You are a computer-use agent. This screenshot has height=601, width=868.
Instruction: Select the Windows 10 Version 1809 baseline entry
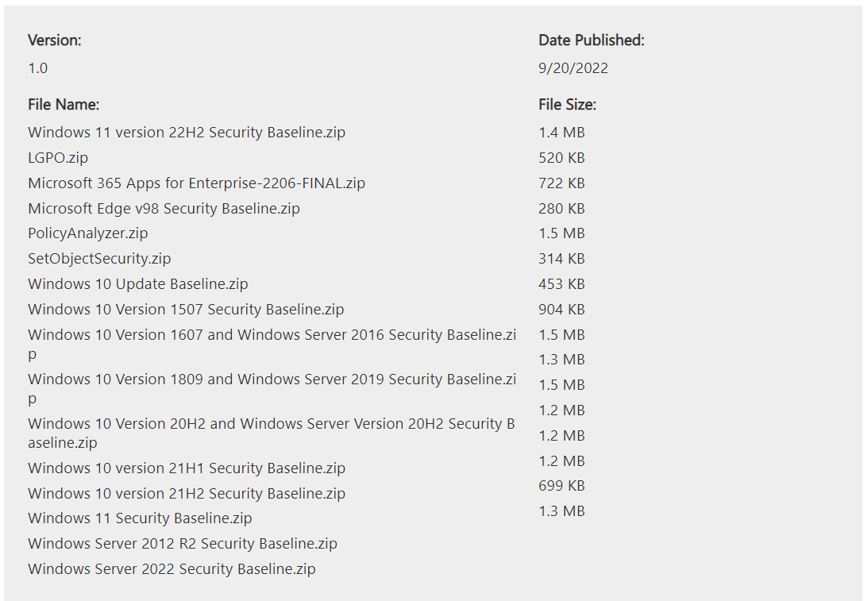pyautogui.click(x=272, y=379)
